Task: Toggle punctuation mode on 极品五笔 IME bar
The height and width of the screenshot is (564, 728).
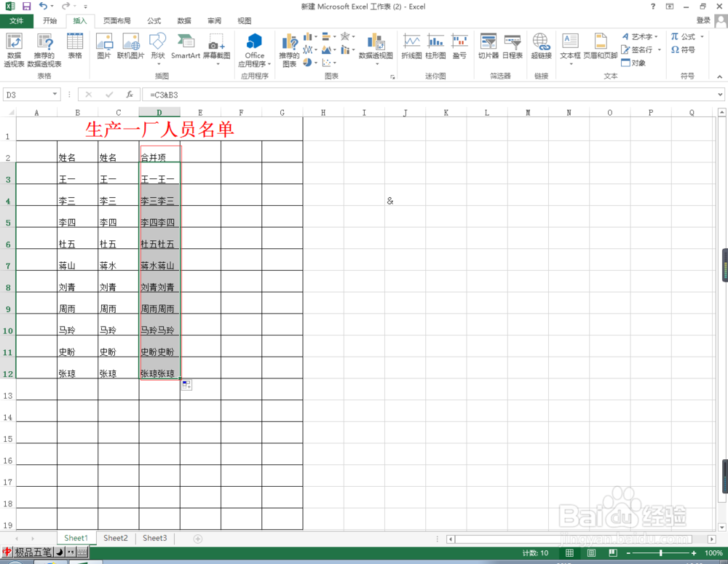Action: pyautogui.click(x=71, y=552)
